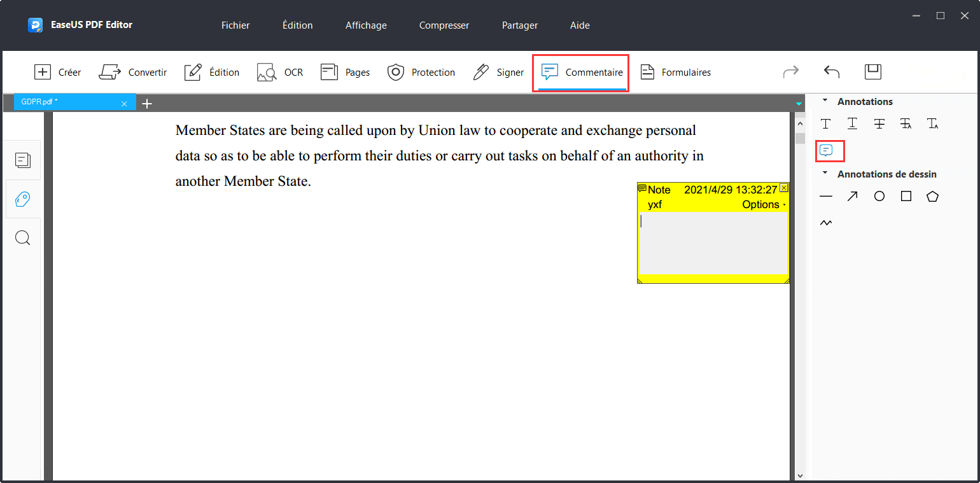This screenshot has width=980, height=483.
Task: Click the phrase 'another Member State.'
Action: [x=243, y=181]
